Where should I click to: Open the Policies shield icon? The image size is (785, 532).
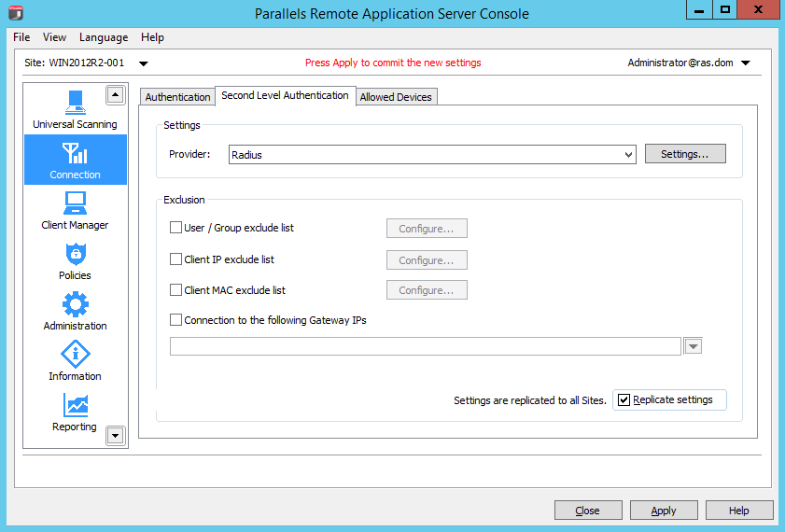(76, 254)
